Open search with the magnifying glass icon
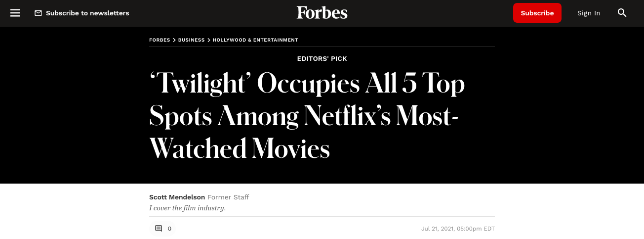Screen dimensions: 644x239 622,13
